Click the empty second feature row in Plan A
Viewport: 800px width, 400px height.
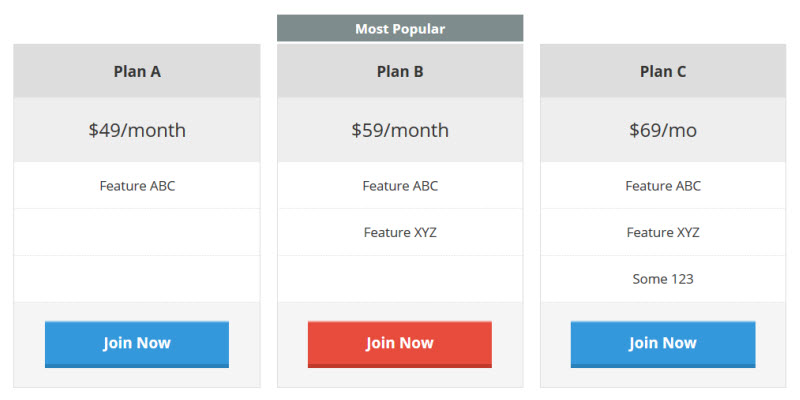point(137,232)
